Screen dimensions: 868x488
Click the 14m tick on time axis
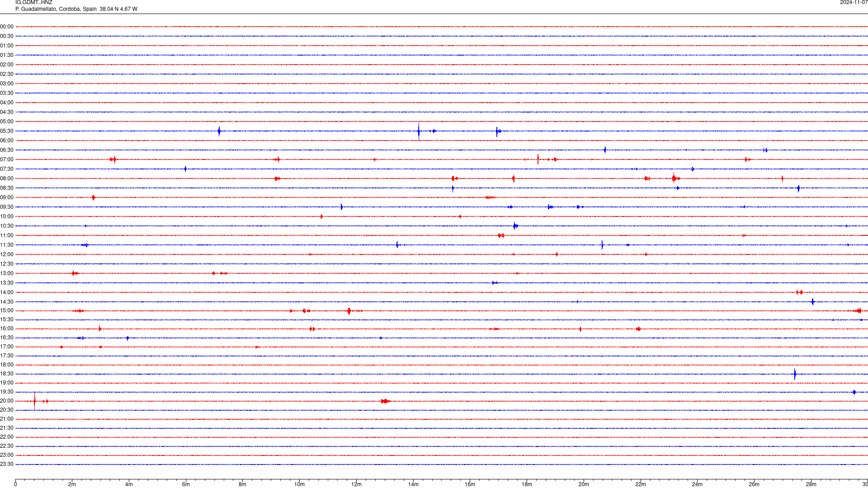tap(413, 484)
